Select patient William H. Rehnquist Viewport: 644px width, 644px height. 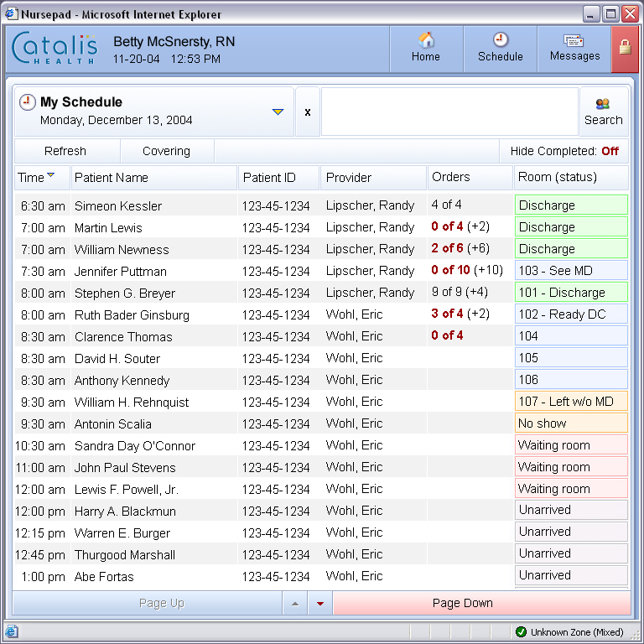coord(132,402)
